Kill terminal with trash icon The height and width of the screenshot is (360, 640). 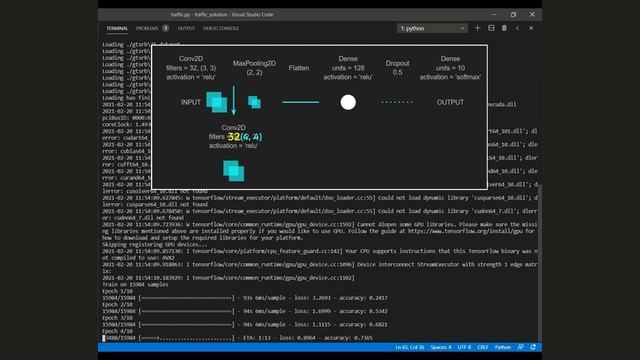(504, 28)
